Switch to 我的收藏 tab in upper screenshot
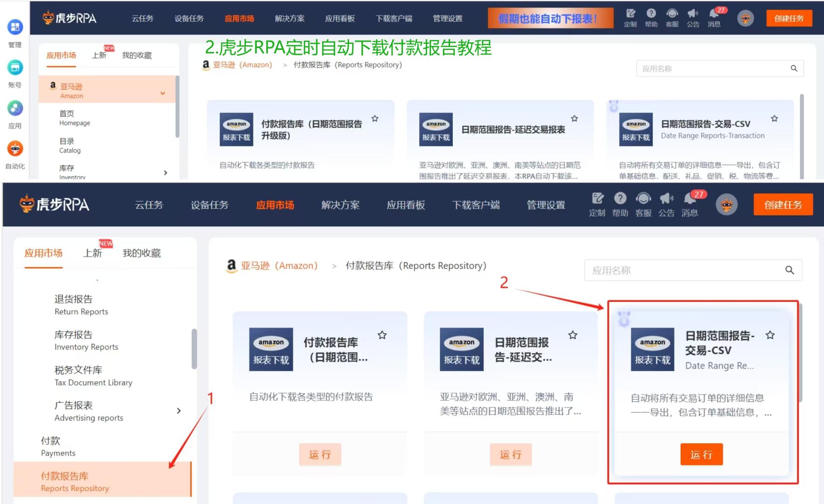 coord(137,56)
